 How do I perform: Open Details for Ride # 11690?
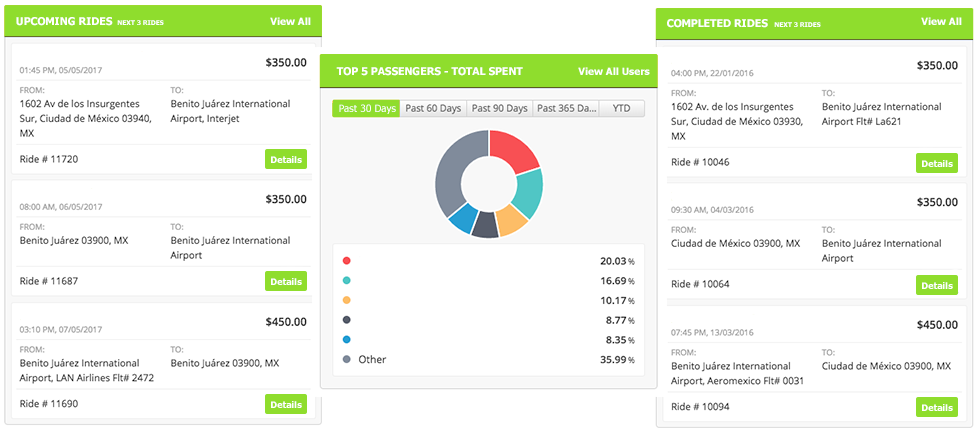286,404
